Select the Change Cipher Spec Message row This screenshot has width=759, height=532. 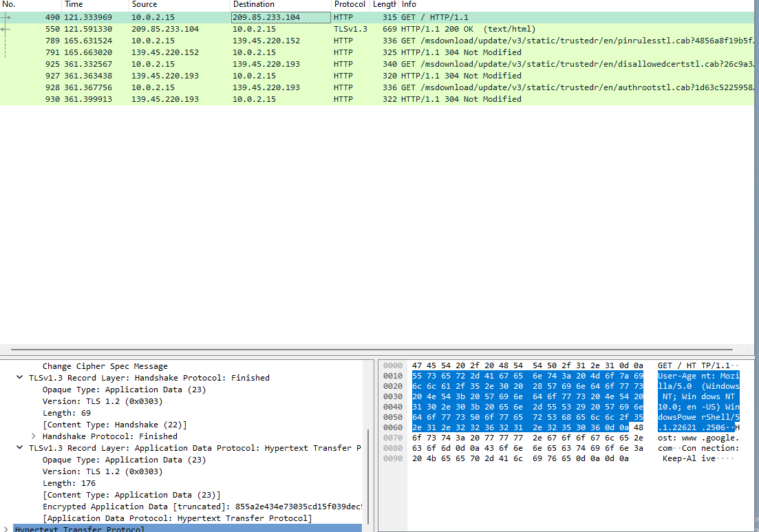pyautogui.click(x=105, y=366)
